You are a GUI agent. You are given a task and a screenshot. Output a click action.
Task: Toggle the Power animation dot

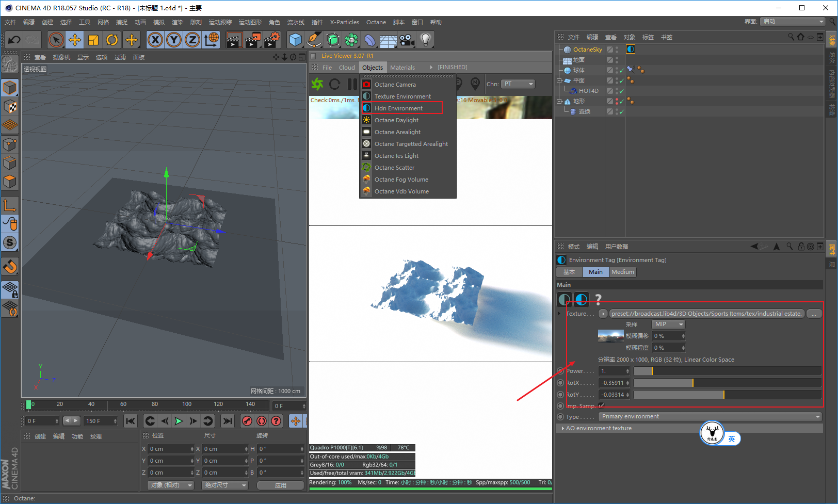point(560,371)
